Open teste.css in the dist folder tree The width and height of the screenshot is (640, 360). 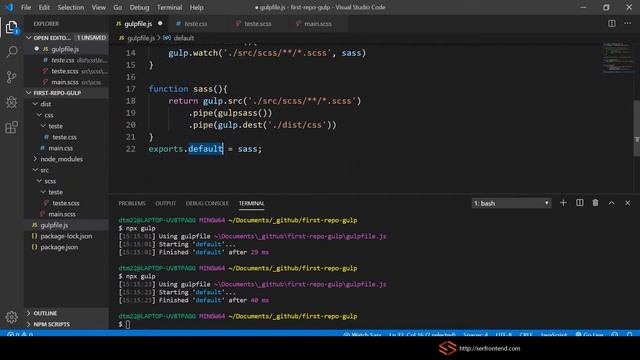67,137
